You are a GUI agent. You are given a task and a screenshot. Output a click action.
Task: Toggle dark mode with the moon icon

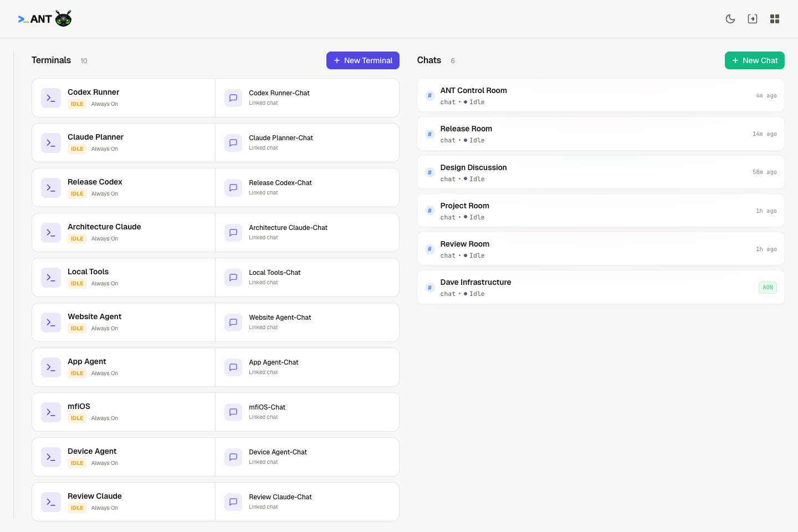pyautogui.click(x=730, y=18)
